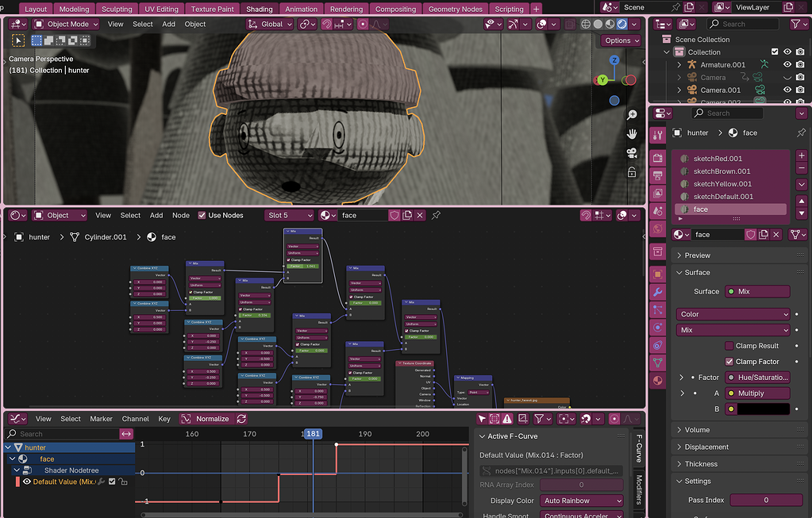The width and height of the screenshot is (812, 518).
Task: Duplicate face material in node editor
Action: tap(407, 215)
